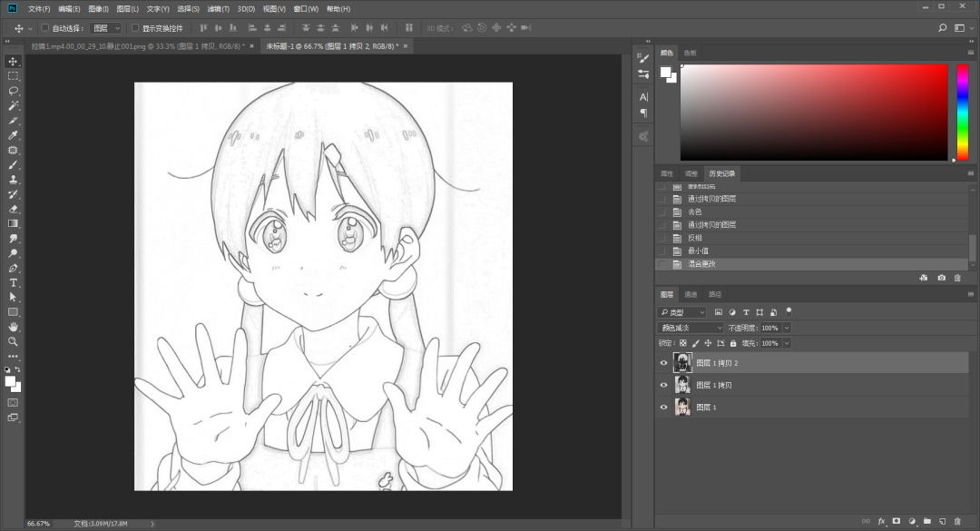
Task: Select the Brush tool in toolbox
Action: (13, 165)
